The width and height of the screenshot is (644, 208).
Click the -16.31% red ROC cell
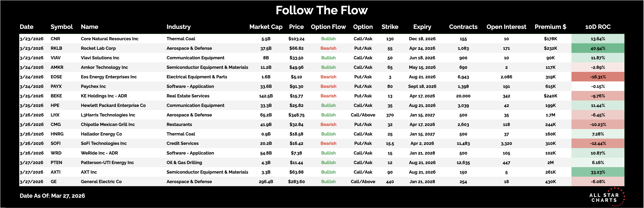pyautogui.click(x=598, y=77)
